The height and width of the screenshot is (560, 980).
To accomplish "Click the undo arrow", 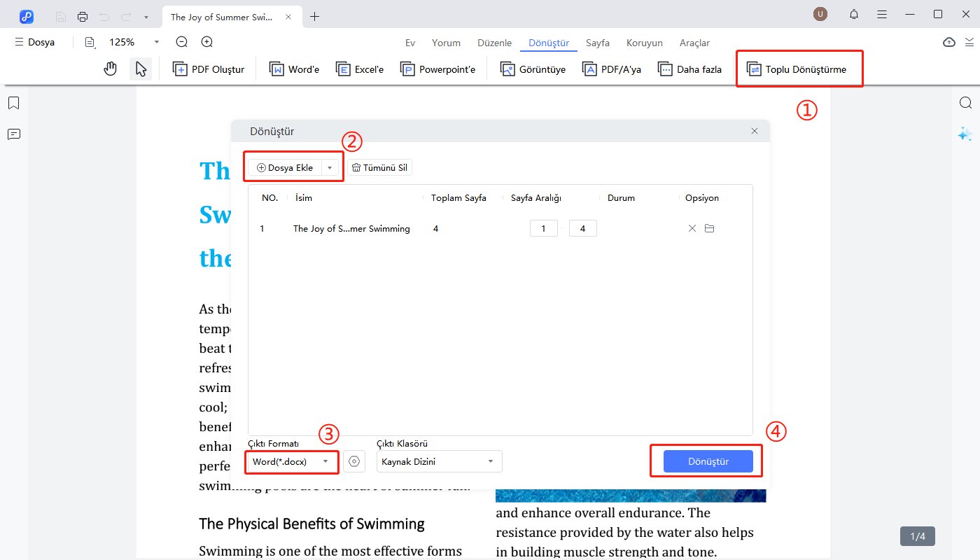I will pos(104,16).
